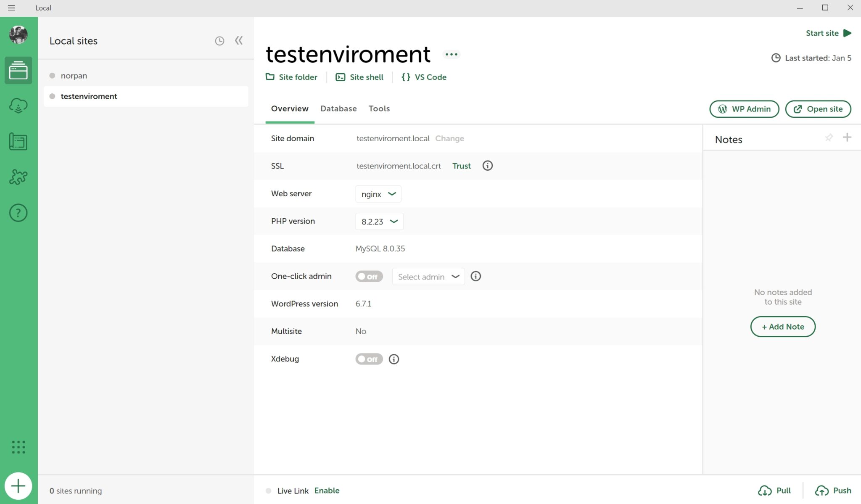Select the norpan site
The image size is (861, 504).
(146, 76)
